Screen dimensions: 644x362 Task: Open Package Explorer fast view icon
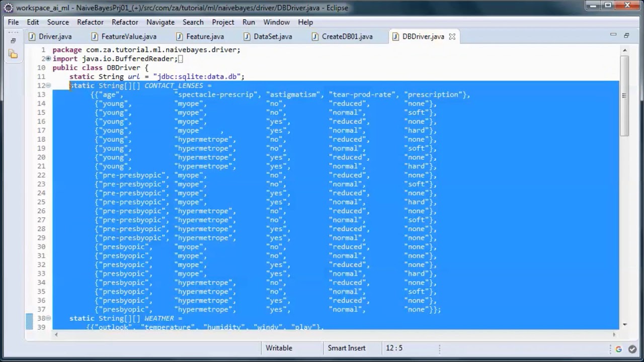[13, 54]
